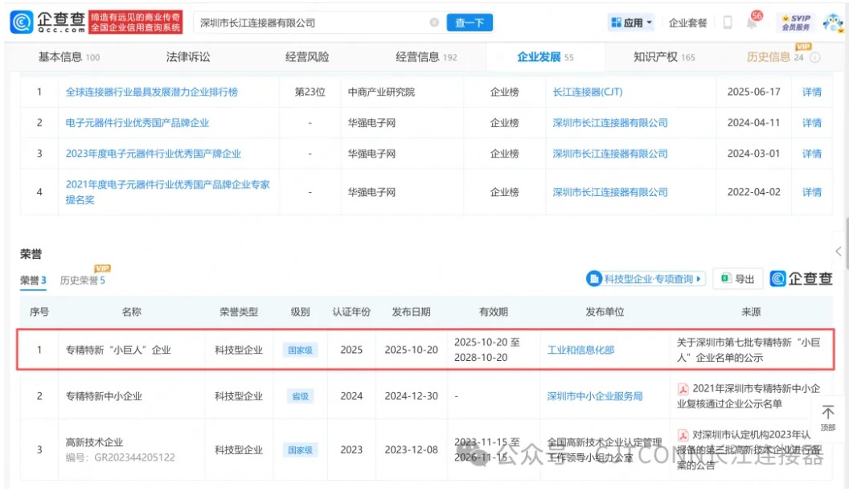Expand the side panel collapse arrow

pos(839,251)
